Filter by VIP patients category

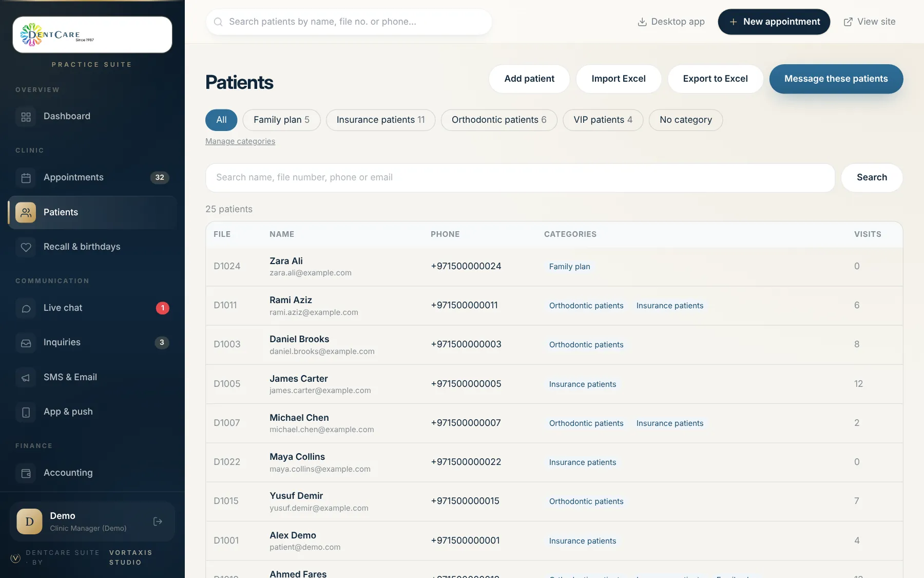pos(603,120)
